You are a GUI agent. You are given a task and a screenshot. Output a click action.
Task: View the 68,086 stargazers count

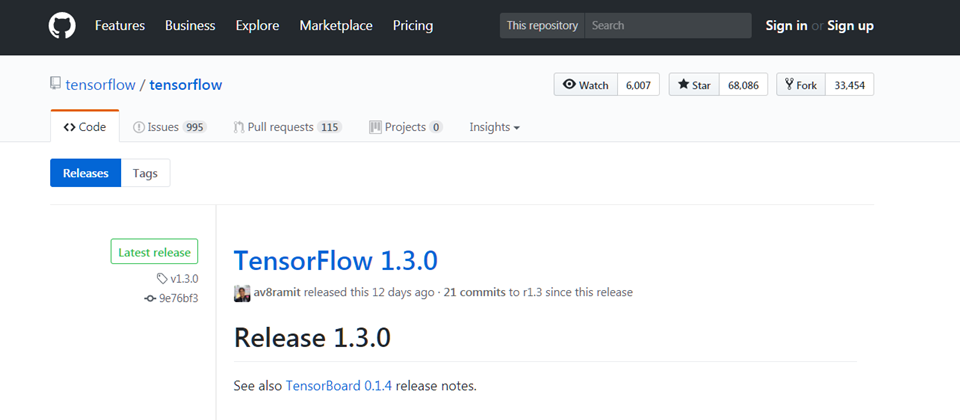tap(743, 85)
